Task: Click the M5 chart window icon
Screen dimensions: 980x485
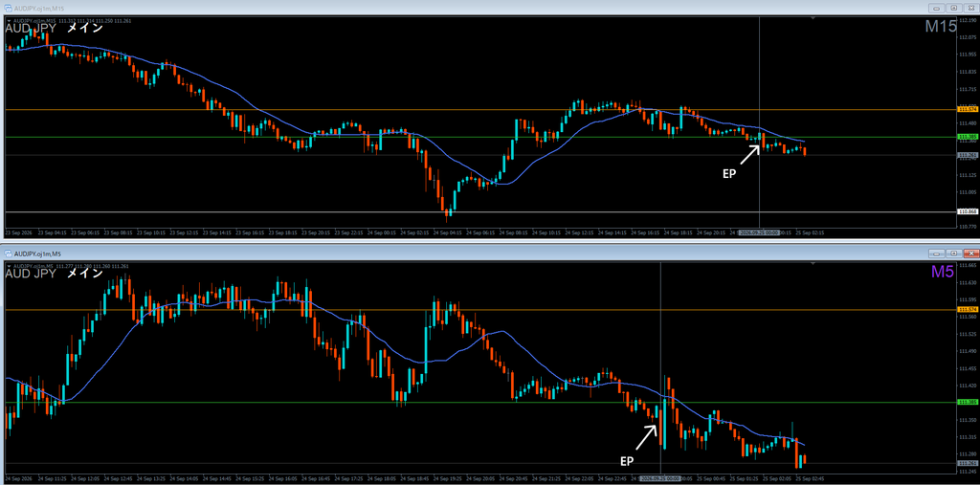Action: [x=8, y=254]
